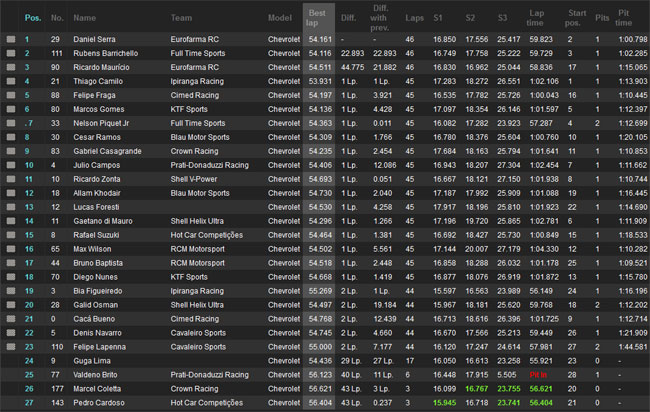
Task: Click the row icon beside Ricardo Zonta
Action: (x=11, y=179)
